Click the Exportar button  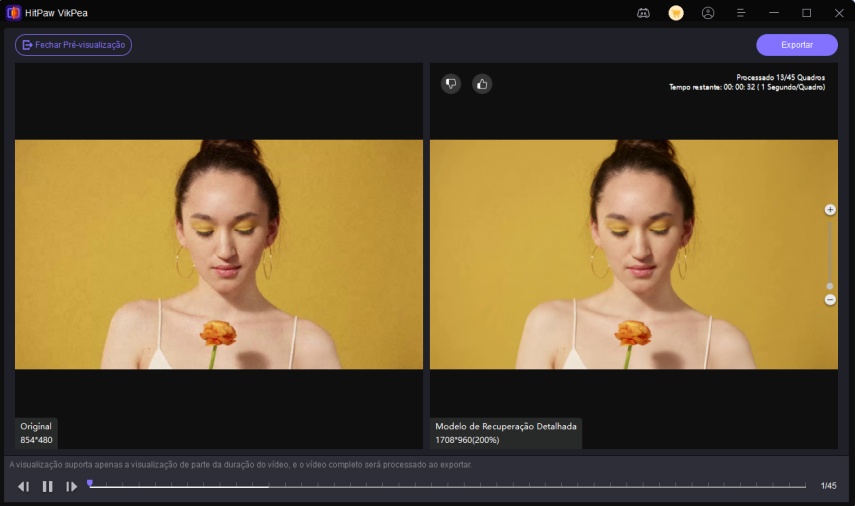click(797, 45)
